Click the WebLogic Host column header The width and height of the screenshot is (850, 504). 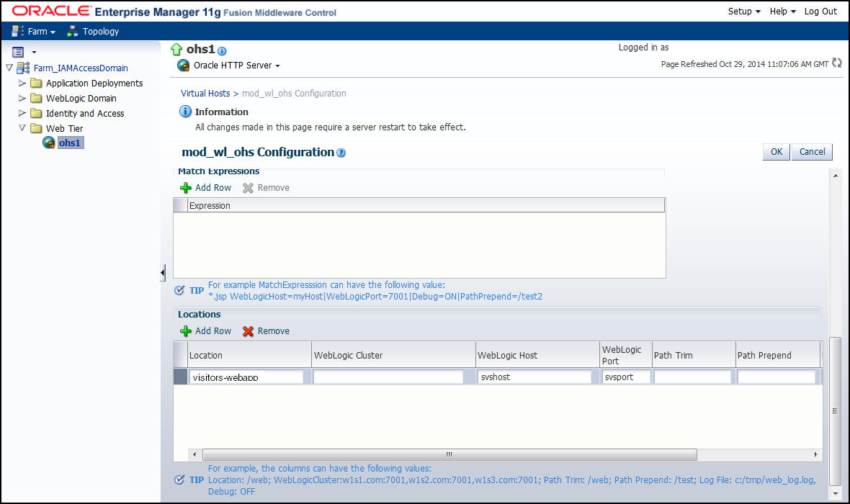pyautogui.click(x=537, y=355)
